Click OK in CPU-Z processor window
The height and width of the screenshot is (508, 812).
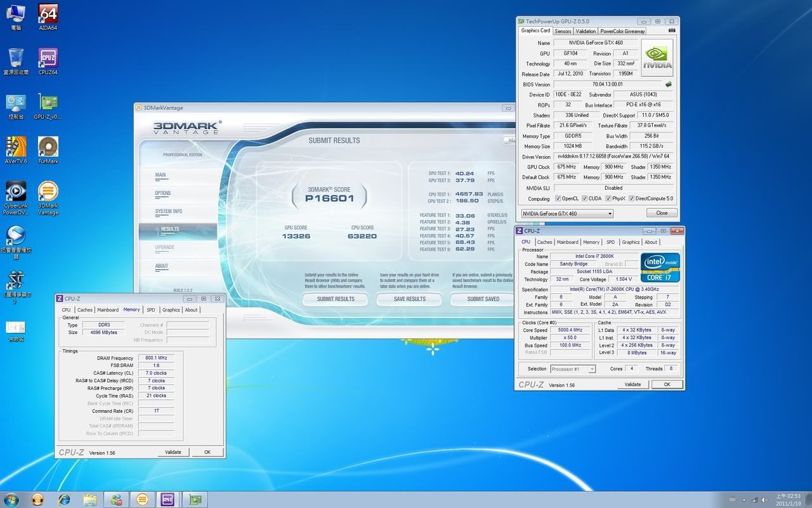point(667,384)
